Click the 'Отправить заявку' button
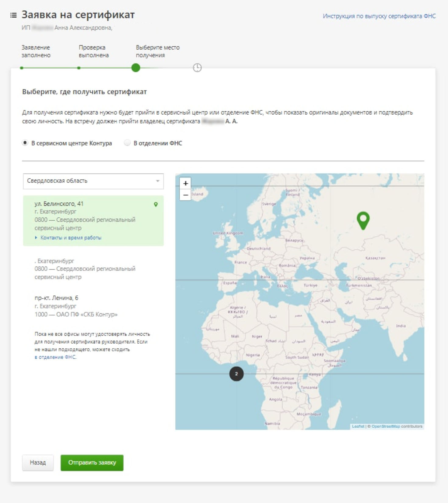 (92, 462)
